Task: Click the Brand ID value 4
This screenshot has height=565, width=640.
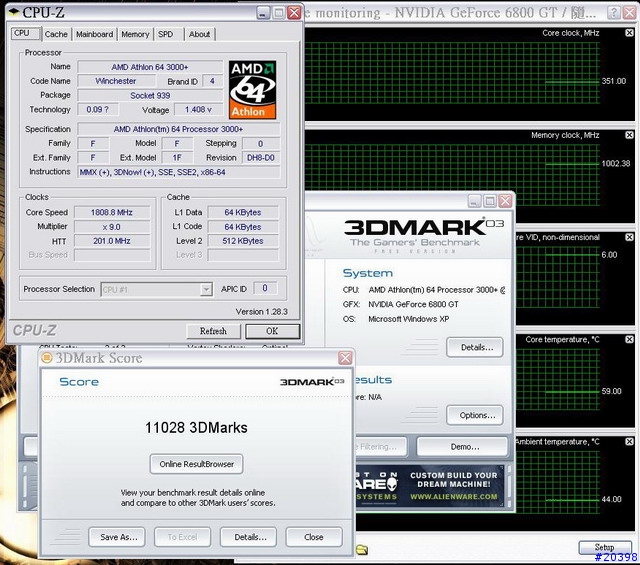Action: 212,81
